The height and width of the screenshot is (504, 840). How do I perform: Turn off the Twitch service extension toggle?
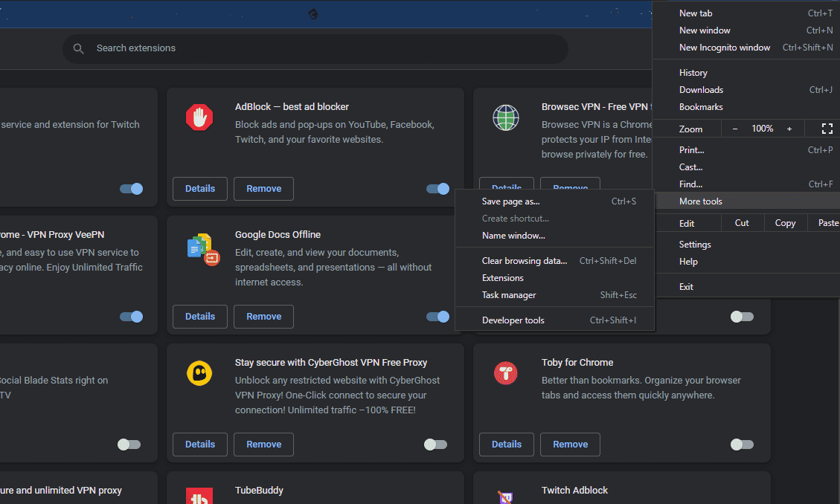[131, 188]
